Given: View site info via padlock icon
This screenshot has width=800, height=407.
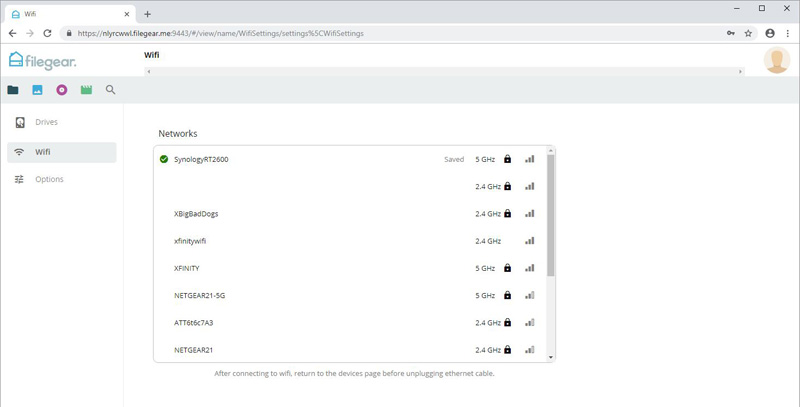Looking at the screenshot, I should point(69,33).
